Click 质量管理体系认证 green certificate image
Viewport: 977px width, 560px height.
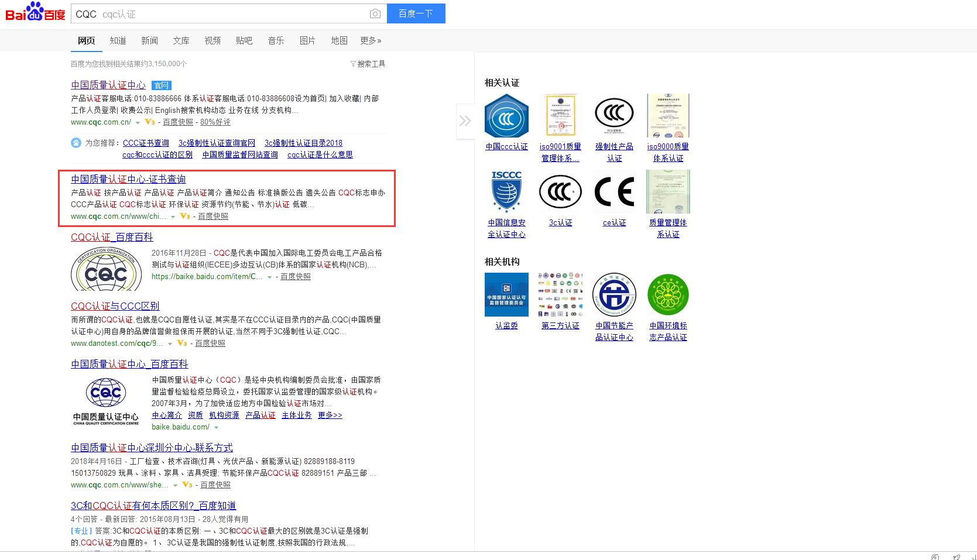(x=668, y=192)
